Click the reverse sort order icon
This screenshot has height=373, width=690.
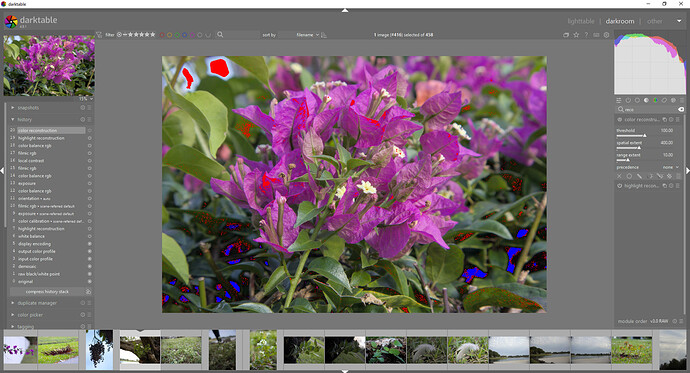324,35
